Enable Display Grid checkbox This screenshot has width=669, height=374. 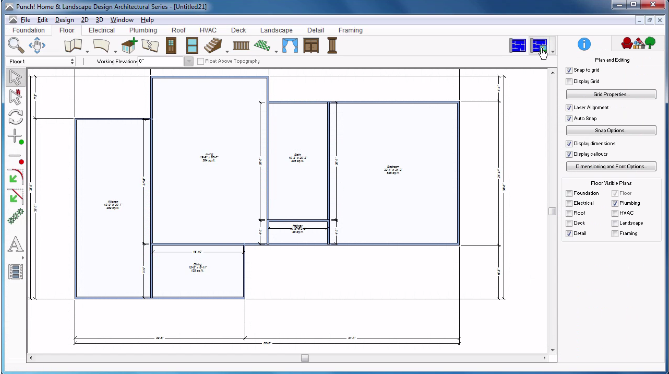pos(569,81)
